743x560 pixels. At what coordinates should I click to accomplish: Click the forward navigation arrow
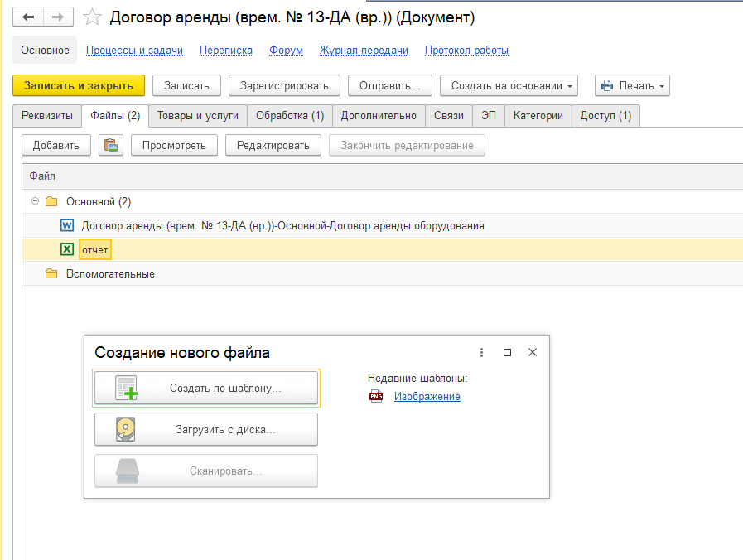pos(57,17)
